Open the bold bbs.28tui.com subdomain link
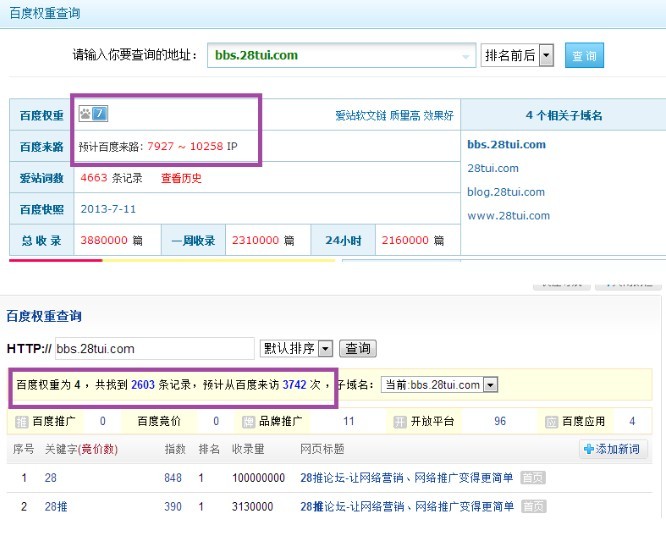666x542 pixels. (506, 144)
